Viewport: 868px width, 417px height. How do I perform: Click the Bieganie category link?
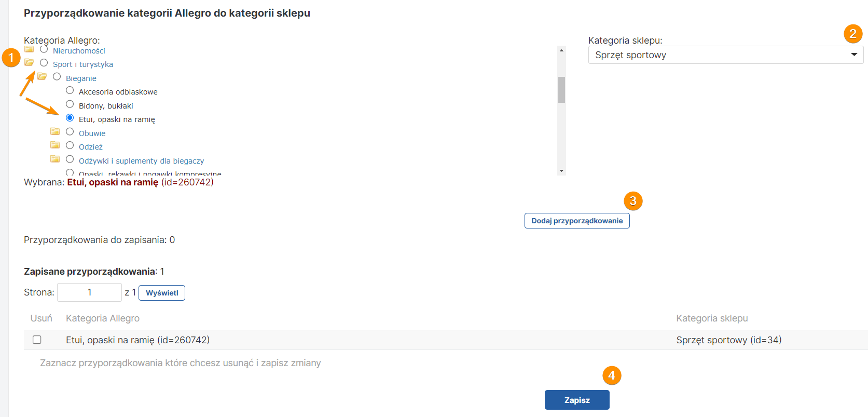[x=81, y=78]
